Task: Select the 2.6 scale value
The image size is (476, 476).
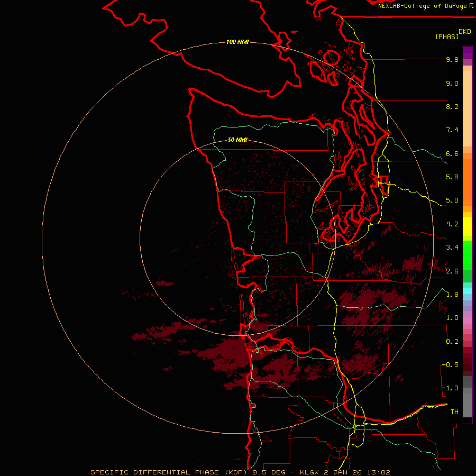Action: pyautogui.click(x=452, y=271)
